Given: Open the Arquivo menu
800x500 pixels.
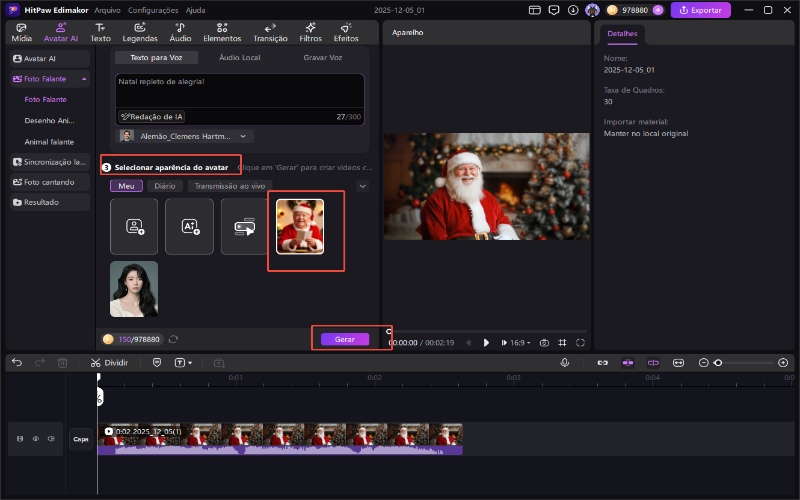Looking at the screenshot, I should pos(107,10).
